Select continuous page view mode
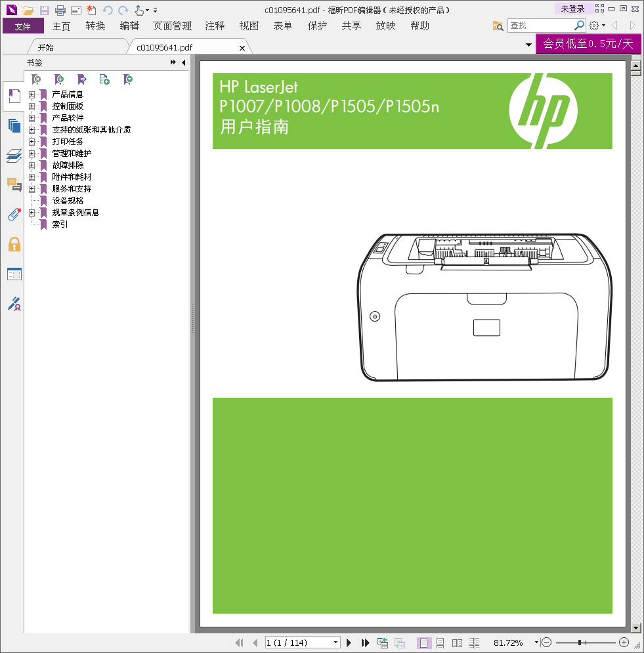The width and height of the screenshot is (644, 653). 440,643
